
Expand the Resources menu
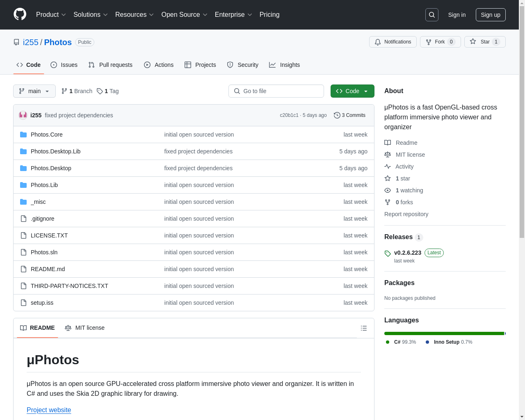[135, 15]
